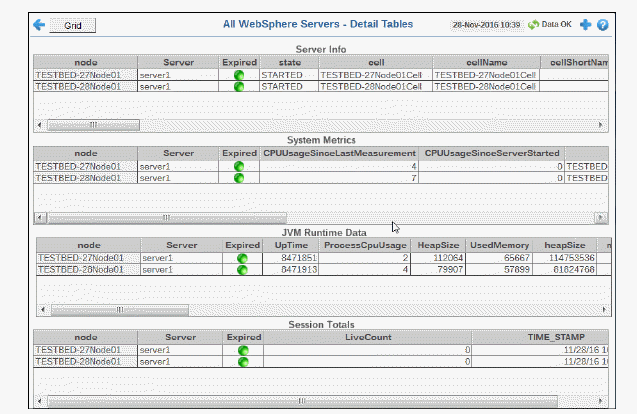Viewport: 637px width, 414px height.
Task: Select TESTBED-27Node01 in Session Totals table
Action: coord(78,350)
